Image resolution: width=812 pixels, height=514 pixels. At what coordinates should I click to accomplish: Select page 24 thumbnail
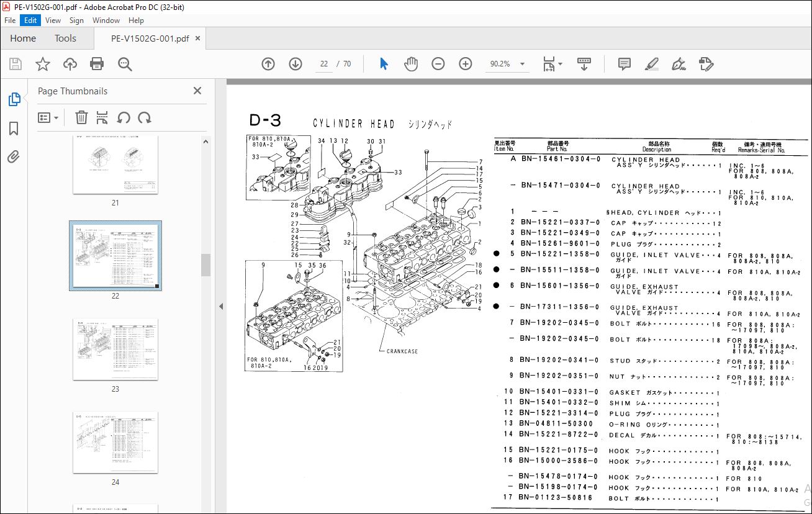click(115, 443)
